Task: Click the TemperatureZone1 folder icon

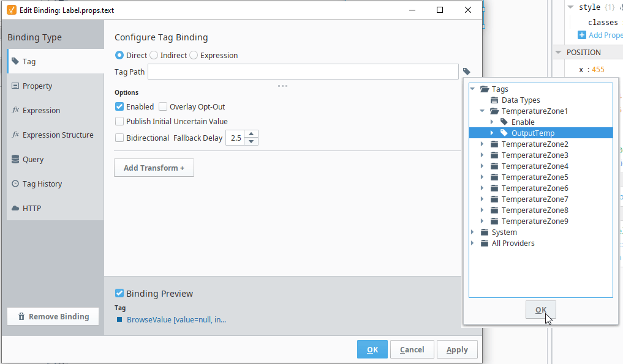Action: point(494,111)
